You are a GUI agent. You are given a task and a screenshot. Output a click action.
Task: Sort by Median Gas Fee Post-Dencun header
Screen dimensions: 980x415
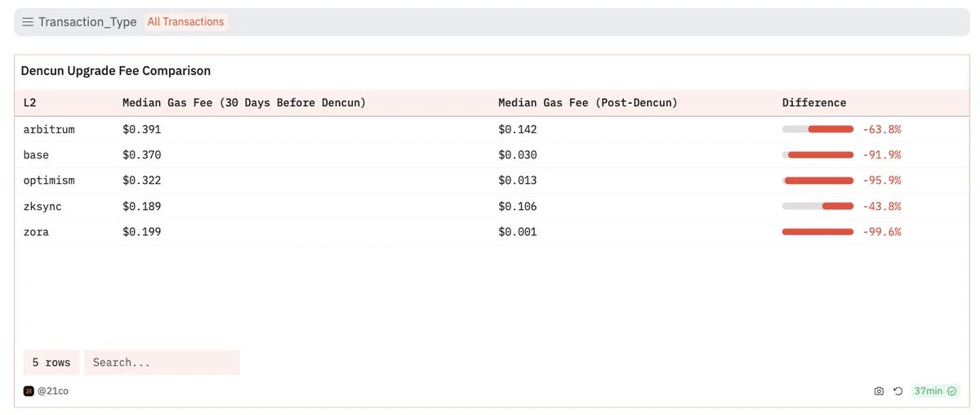pos(587,103)
